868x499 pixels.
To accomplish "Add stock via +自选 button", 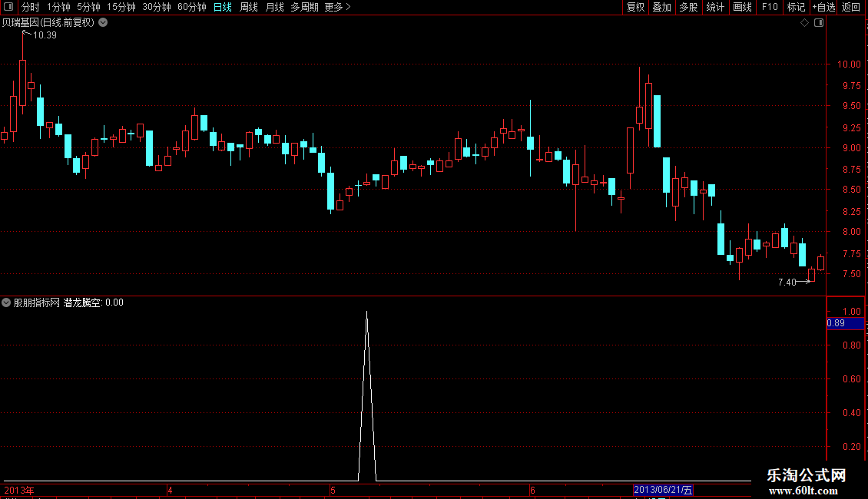I will pyautogui.click(x=823, y=7).
